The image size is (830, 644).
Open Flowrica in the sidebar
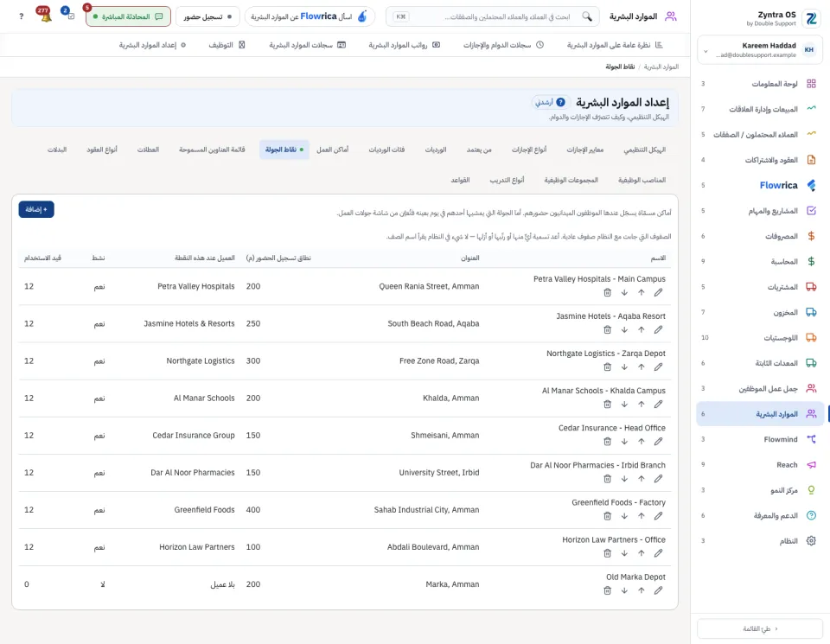(759, 185)
